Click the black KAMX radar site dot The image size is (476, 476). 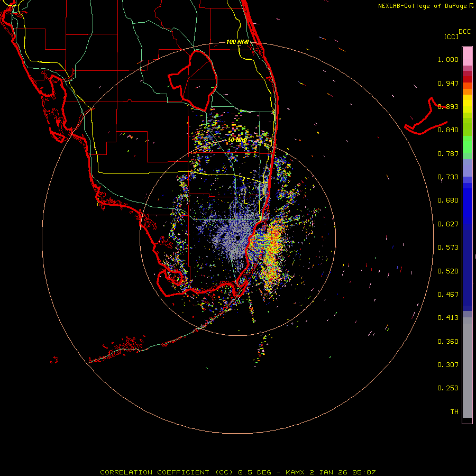[237, 237]
